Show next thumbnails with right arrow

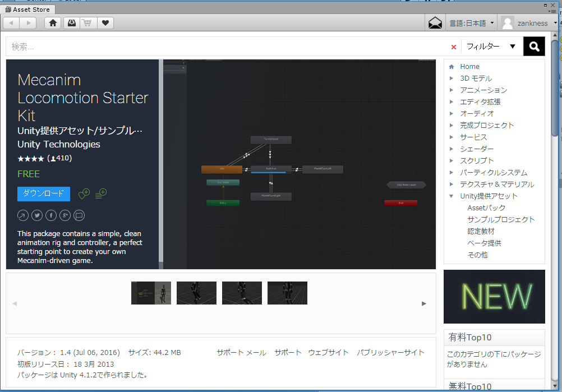pos(424,303)
